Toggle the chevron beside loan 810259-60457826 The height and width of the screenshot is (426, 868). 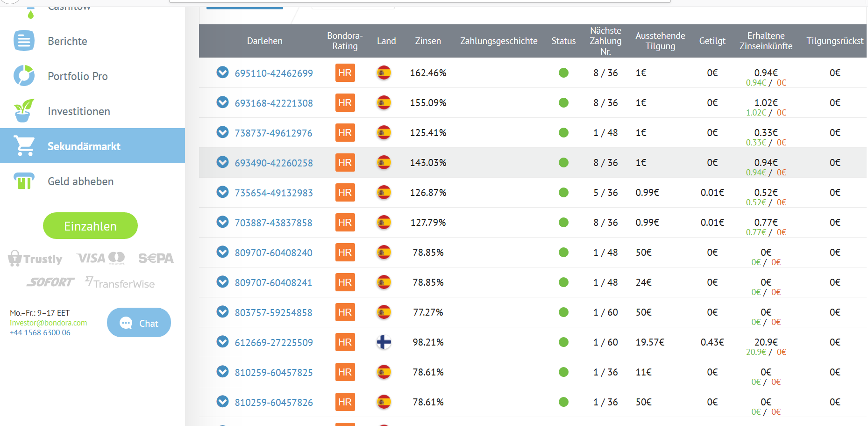tap(222, 402)
